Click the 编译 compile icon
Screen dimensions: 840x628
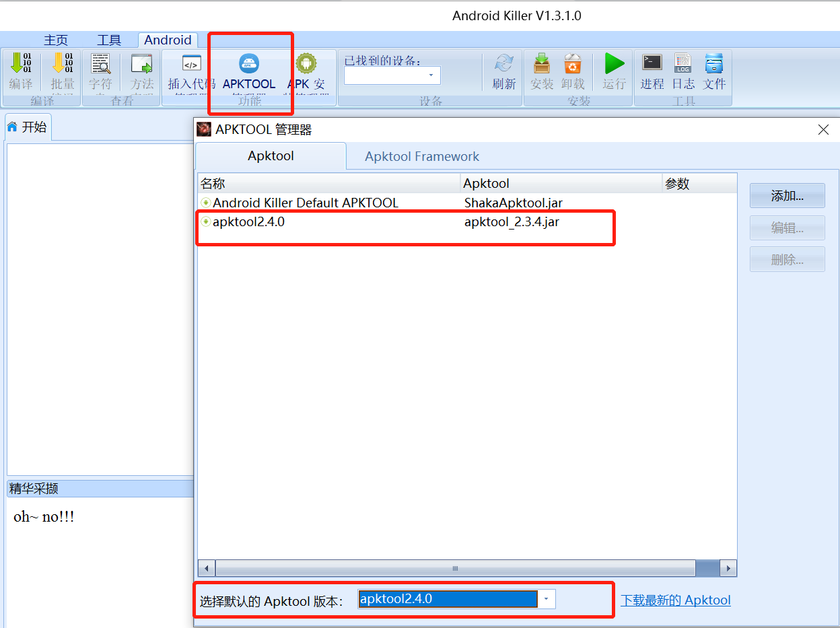click(x=21, y=63)
